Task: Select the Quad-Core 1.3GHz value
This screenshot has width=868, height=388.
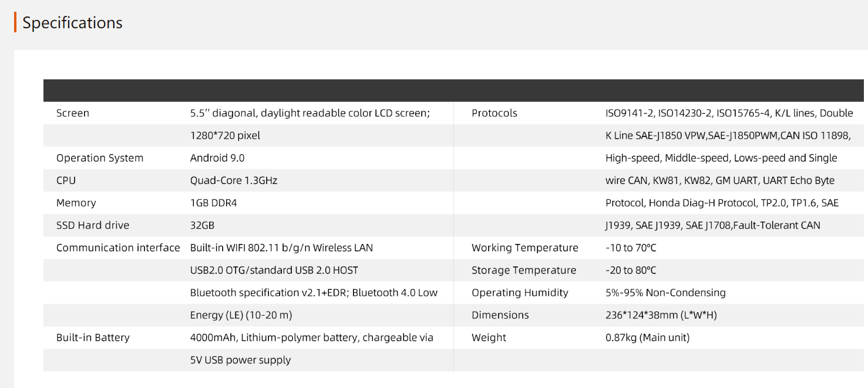Action: pos(234,180)
